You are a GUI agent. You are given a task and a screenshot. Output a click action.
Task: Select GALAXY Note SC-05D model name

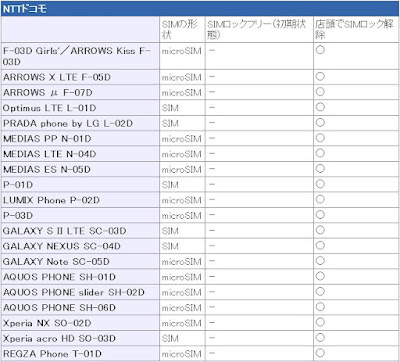pyautogui.click(x=56, y=261)
